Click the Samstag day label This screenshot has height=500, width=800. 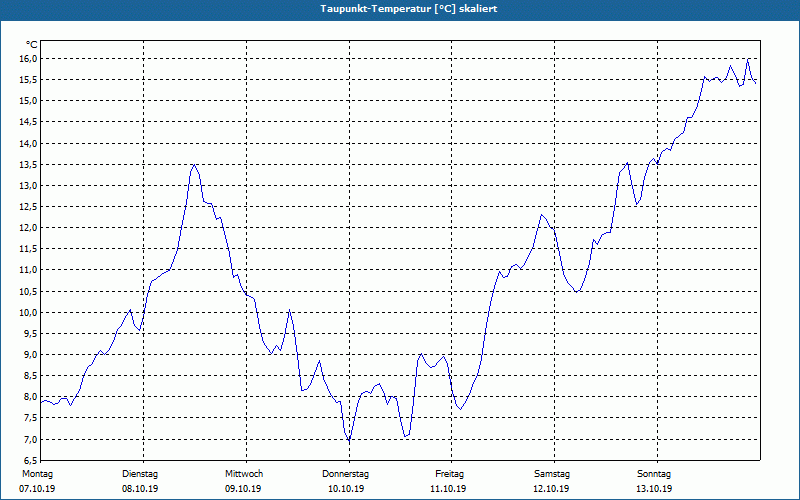552,474
